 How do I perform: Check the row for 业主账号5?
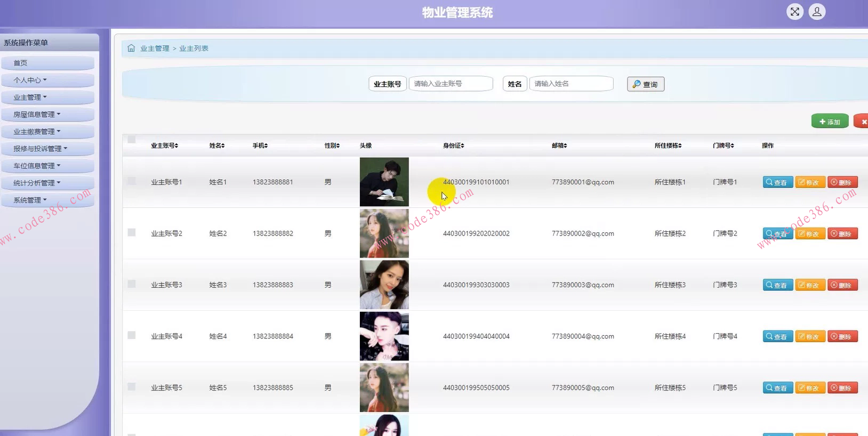pos(132,387)
